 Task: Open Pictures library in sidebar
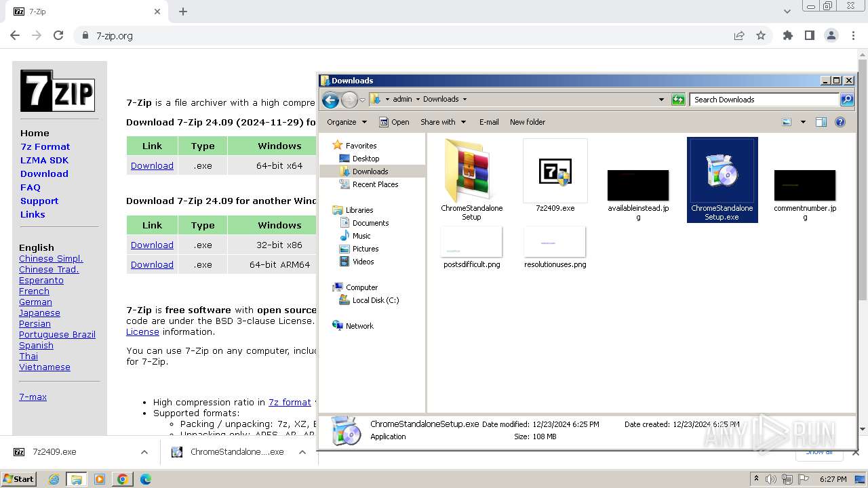click(359, 249)
